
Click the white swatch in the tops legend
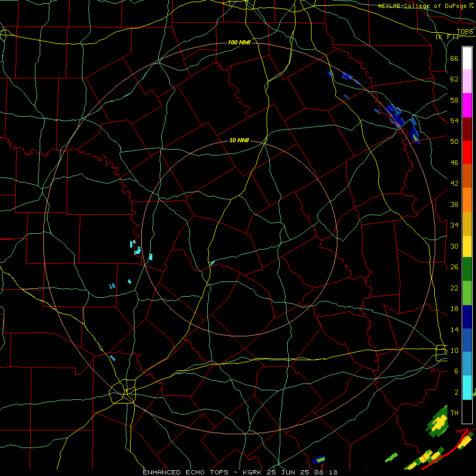(467, 58)
